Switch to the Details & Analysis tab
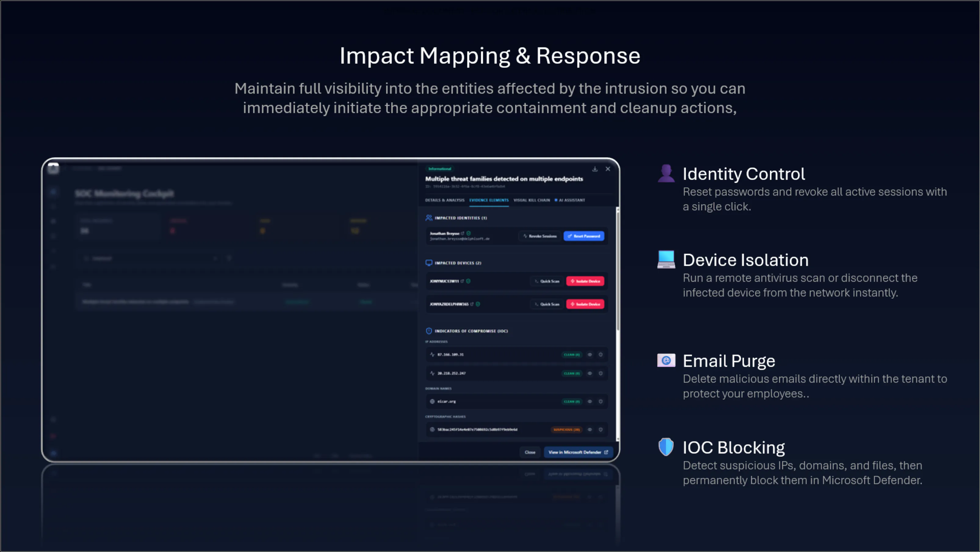Screen dimensions: 980x552 pyautogui.click(x=445, y=200)
